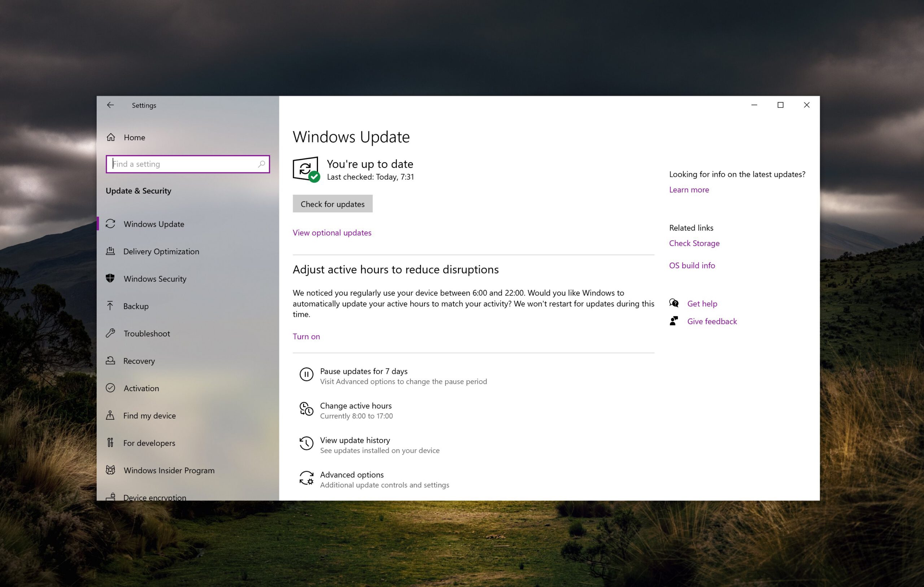Select the Troubleshoot wrench icon
This screenshot has height=587, width=924.
(111, 333)
